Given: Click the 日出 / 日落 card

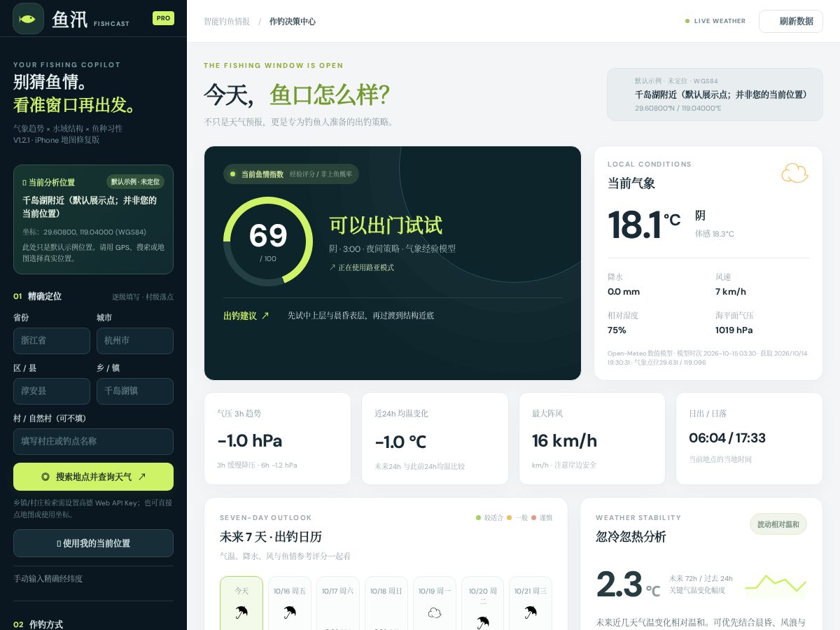Looking at the screenshot, I should (x=749, y=438).
